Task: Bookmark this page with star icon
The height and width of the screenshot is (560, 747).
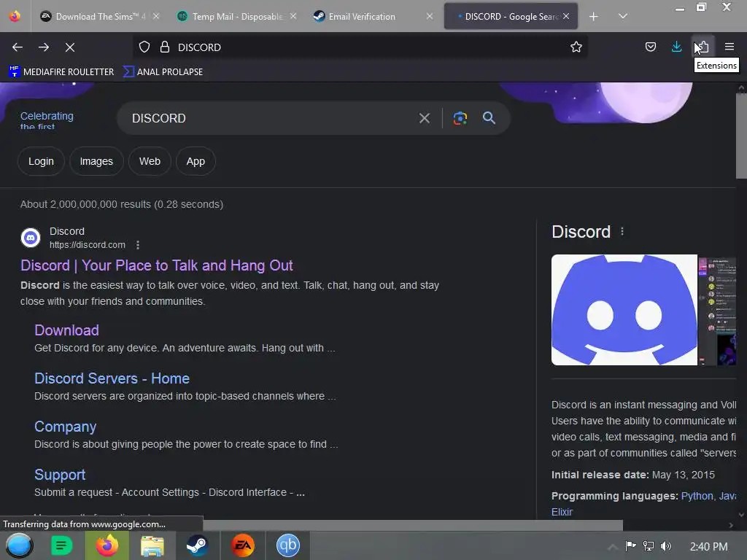Action: 576,47
